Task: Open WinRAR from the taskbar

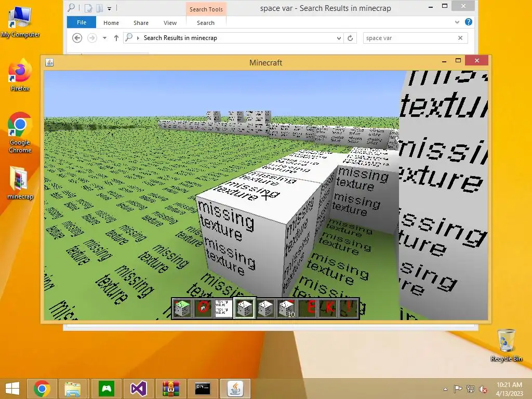Action: tap(170, 389)
